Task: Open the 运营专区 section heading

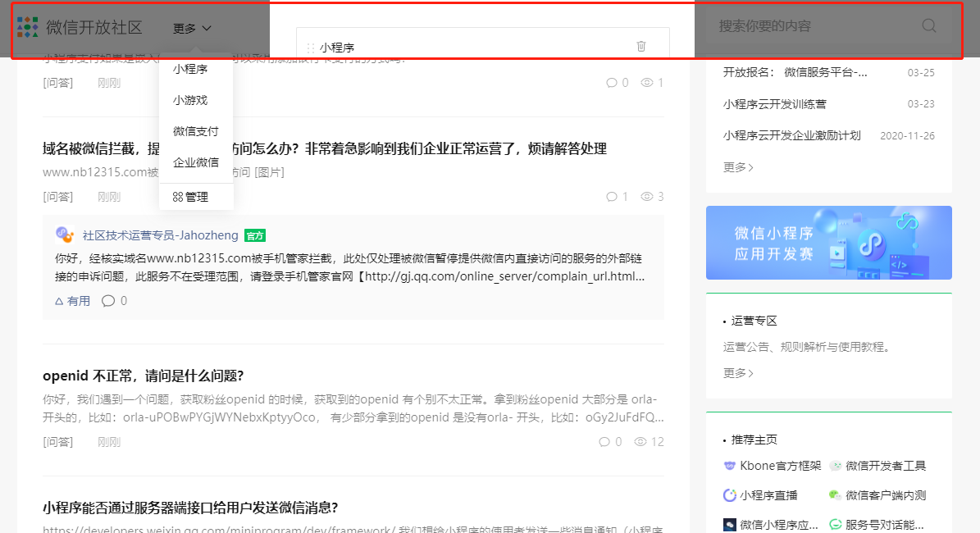Action: click(754, 321)
